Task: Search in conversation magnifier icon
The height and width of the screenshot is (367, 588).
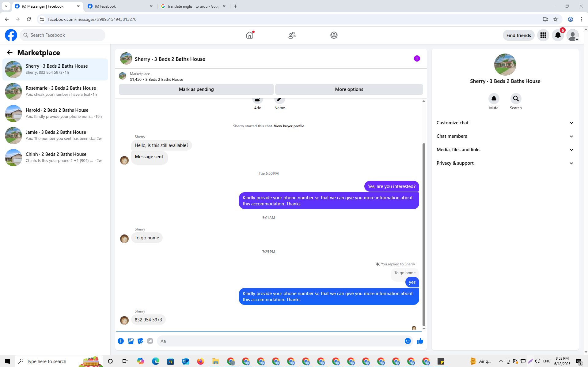Action: [x=516, y=99]
